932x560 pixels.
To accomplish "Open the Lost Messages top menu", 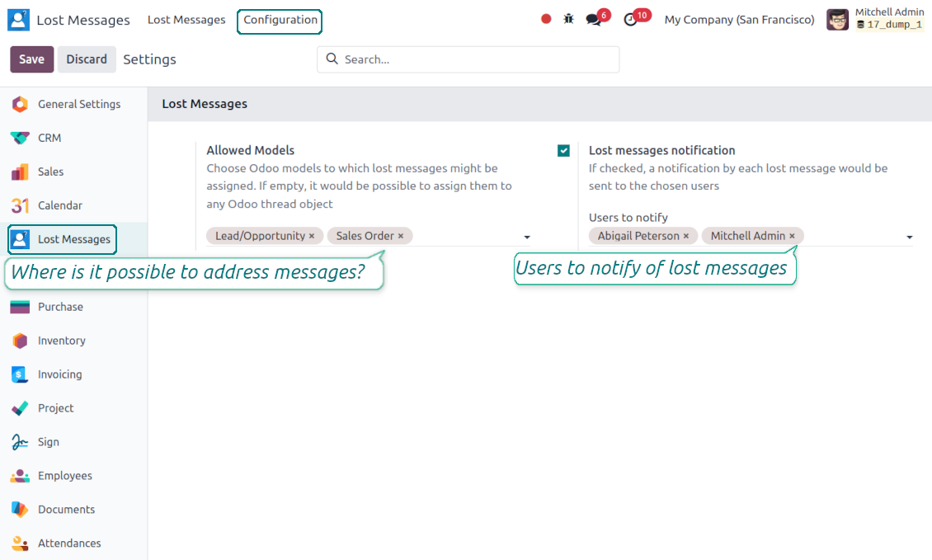I will [186, 20].
